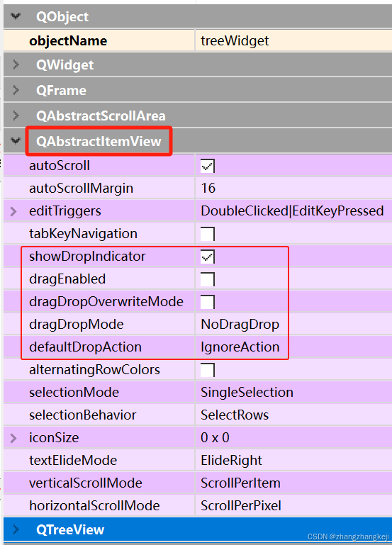This screenshot has width=392, height=545.
Task: Select the showDropIndicator property label
Action: [87, 256]
